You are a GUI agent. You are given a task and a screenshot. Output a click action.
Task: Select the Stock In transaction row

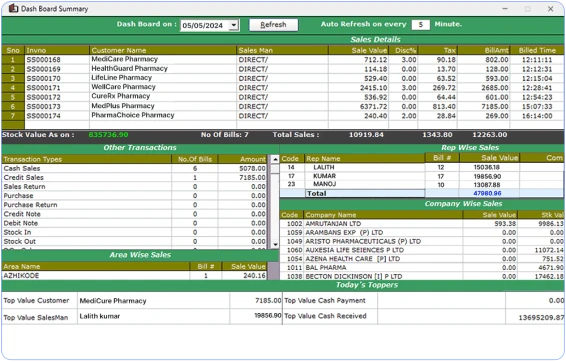pos(134,232)
